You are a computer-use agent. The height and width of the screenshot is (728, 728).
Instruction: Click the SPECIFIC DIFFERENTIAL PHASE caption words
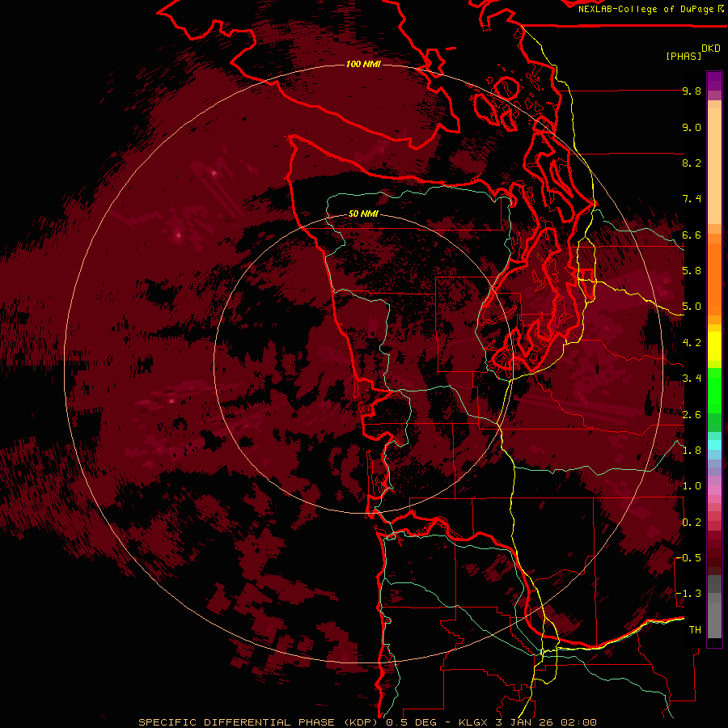[236, 722]
